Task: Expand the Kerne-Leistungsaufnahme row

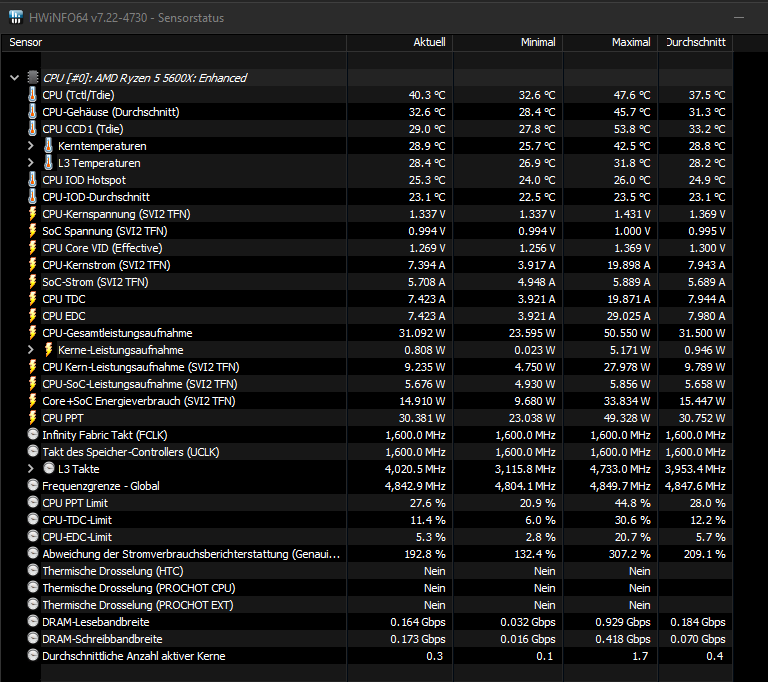Action: pyautogui.click(x=30, y=350)
